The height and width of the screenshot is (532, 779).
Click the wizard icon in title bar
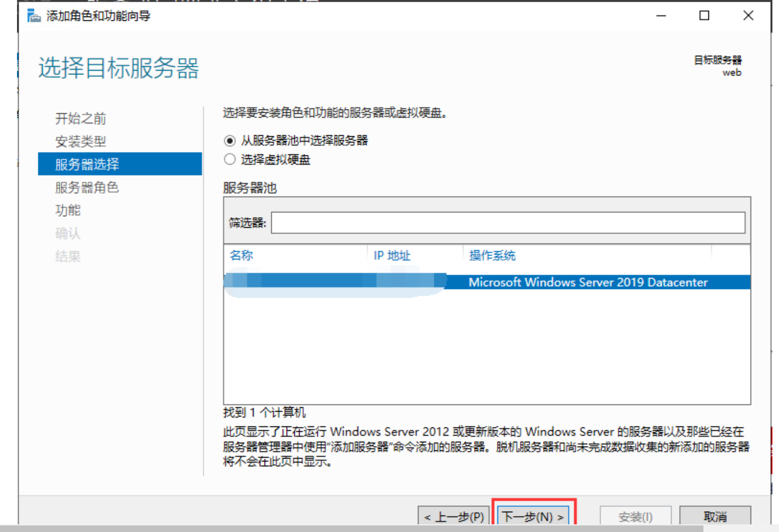[x=34, y=16]
